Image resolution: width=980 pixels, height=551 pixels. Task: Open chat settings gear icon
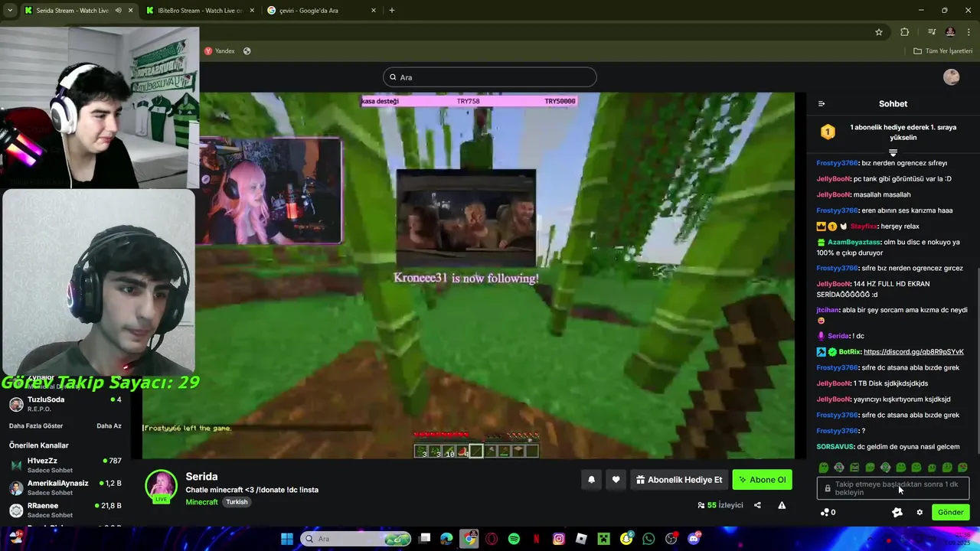click(920, 512)
